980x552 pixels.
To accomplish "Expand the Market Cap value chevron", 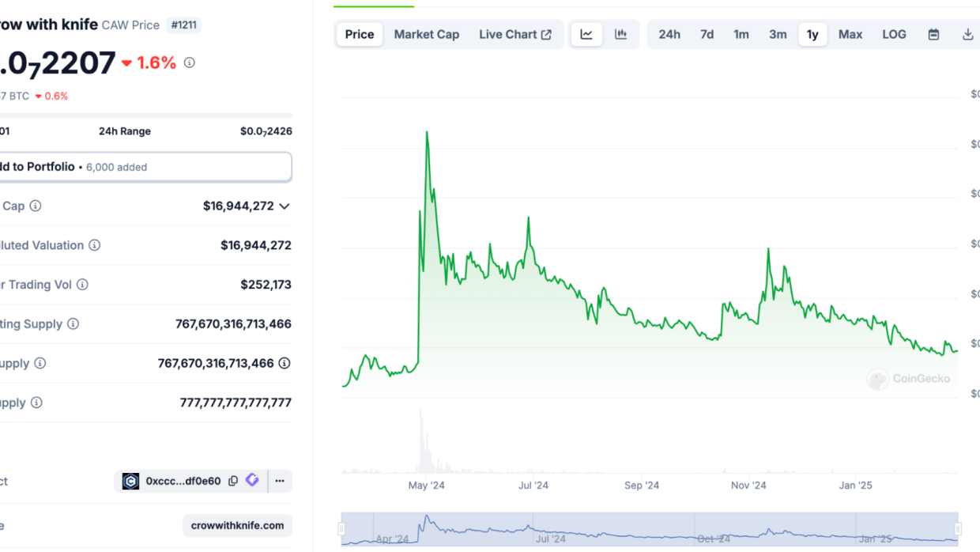I will click(285, 206).
